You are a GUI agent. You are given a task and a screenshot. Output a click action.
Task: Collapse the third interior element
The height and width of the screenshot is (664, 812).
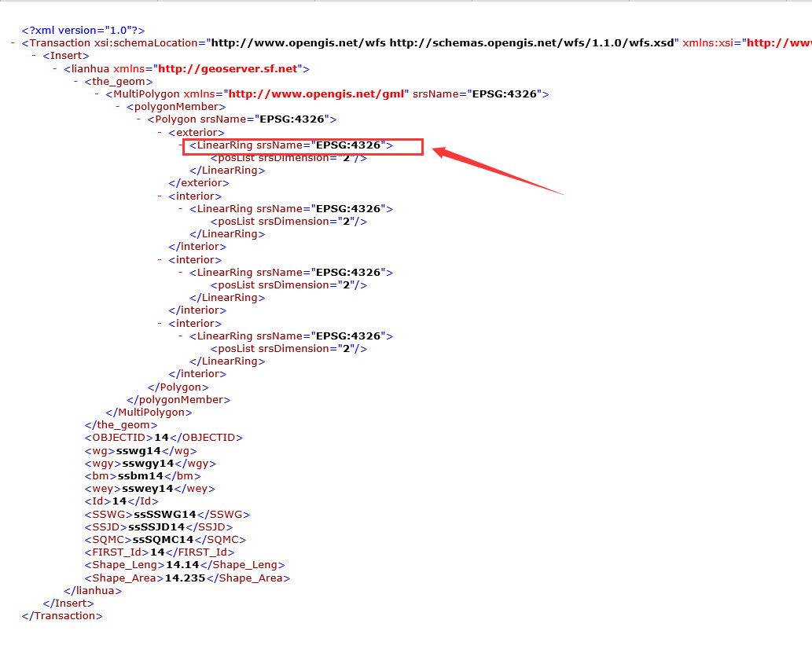coord(160,323)
